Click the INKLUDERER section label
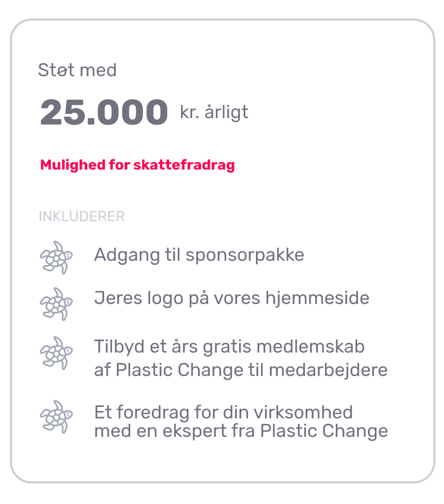Image resolution: width=444 pixels, height=504 pixels. (x=81, y=216)
